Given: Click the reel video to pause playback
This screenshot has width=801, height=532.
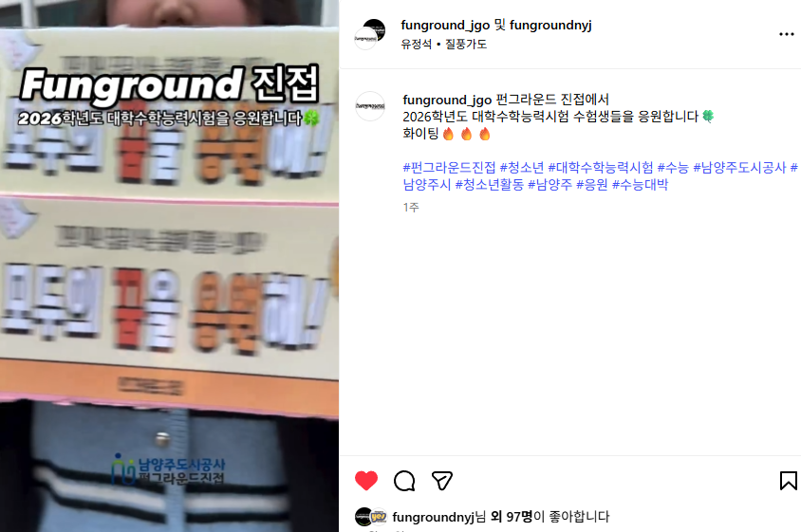Looking at the screenshot, I should pos(169,266).
